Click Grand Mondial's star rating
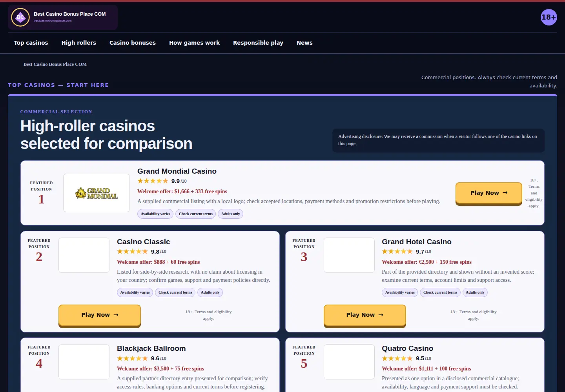The image size is (565, 392). [153, 181]
